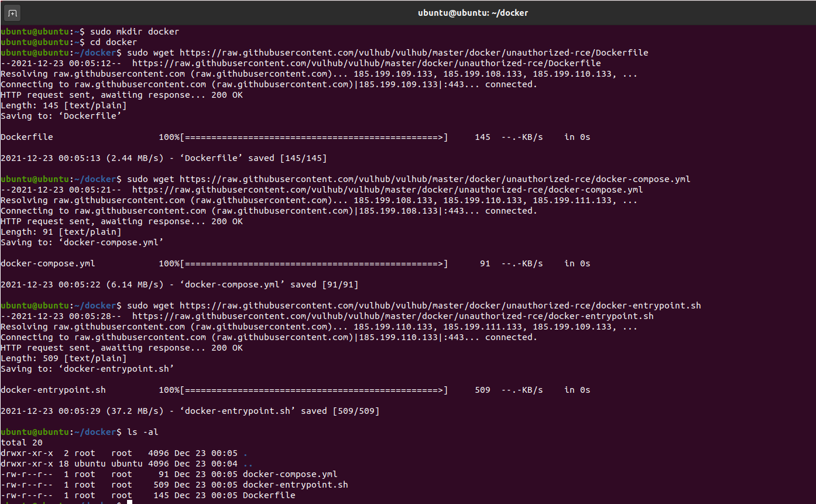Open a new terminal tab

pos(12,12)
